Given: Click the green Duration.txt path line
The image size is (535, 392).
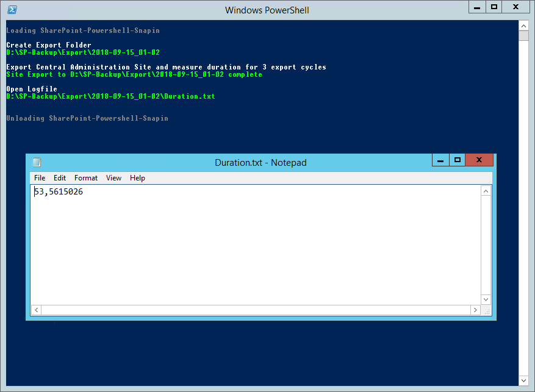Looking at the screenshot, I should (x=110, y=96).
